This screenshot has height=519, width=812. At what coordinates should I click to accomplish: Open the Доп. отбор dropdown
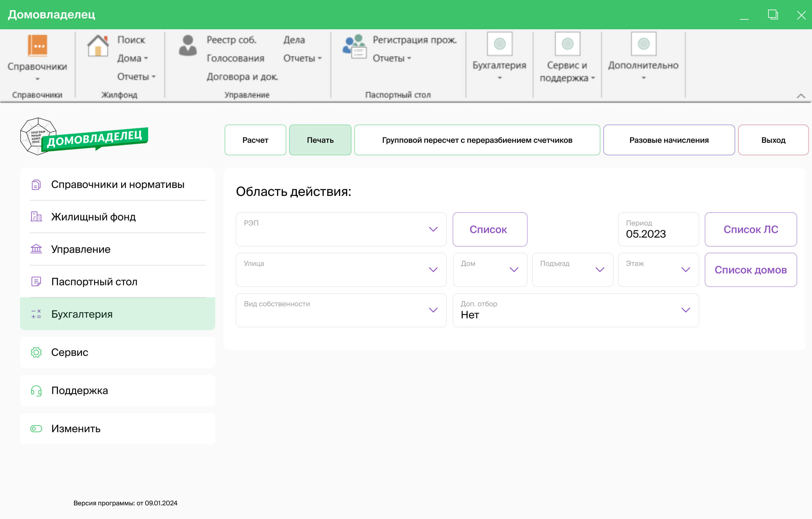(685, 310)
